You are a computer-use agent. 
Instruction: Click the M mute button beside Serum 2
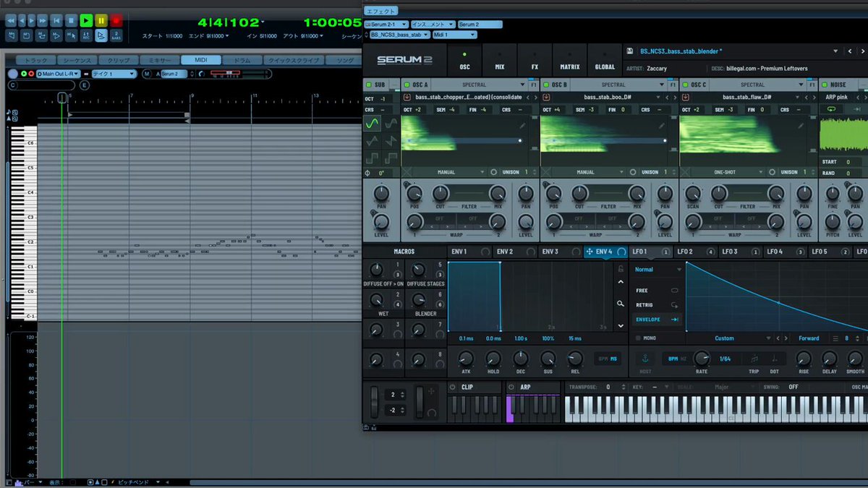coord(147,74)
